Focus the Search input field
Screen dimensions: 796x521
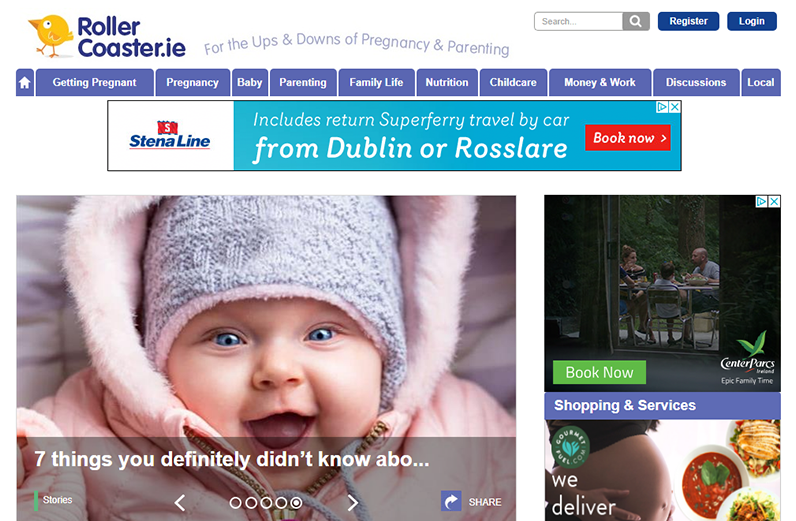point(579,21)
